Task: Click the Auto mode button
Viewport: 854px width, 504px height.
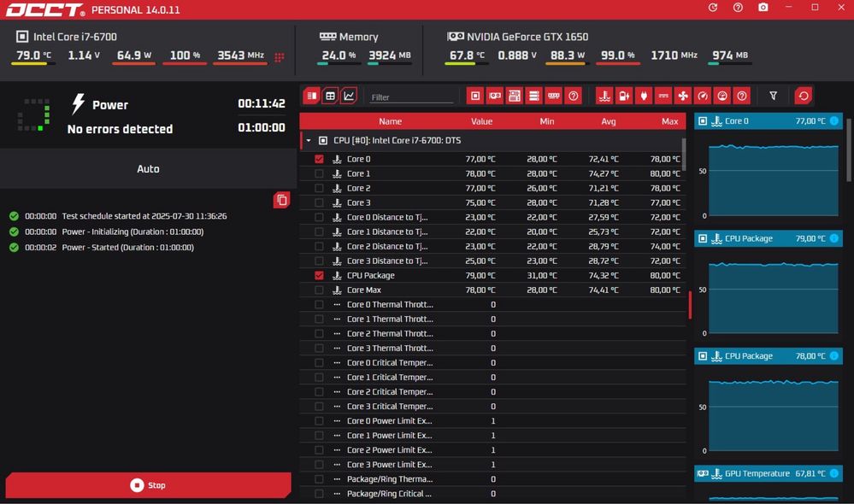Action: pyautogui.click(x=148, y=169)
